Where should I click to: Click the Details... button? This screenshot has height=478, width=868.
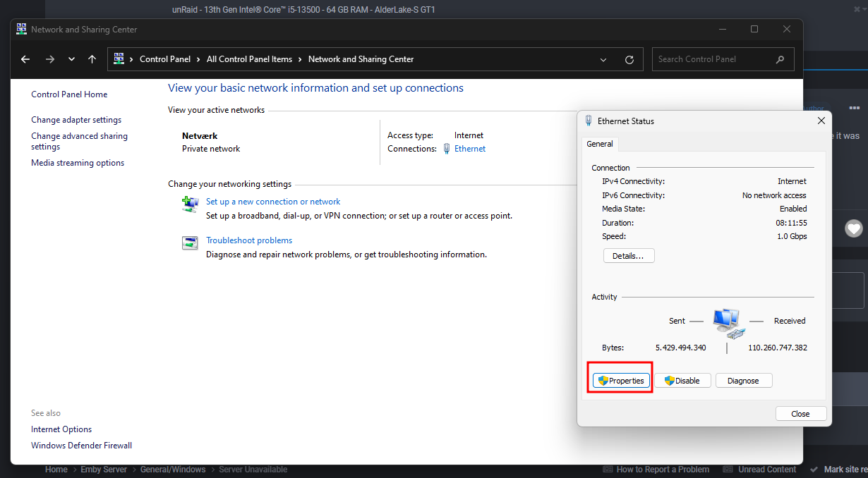point(628,256)
